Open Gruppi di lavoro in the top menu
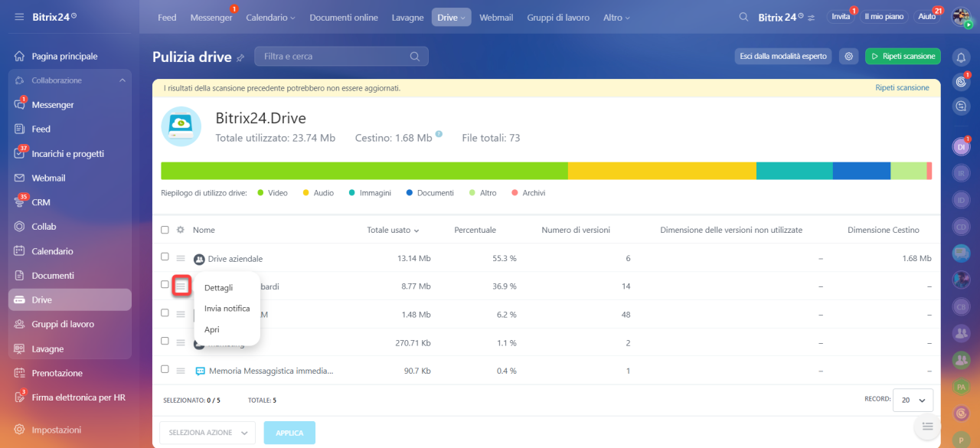 coord(557,17)
